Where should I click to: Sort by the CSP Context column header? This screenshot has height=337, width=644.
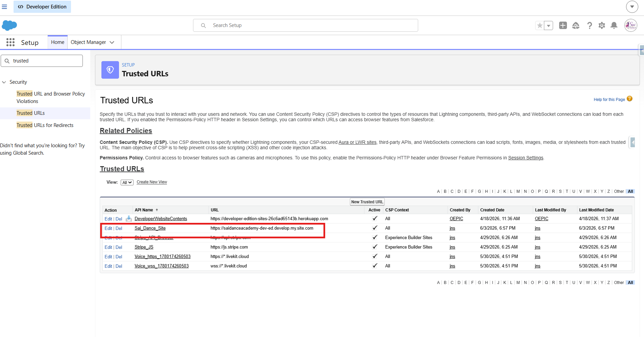(x=397, y=210)
